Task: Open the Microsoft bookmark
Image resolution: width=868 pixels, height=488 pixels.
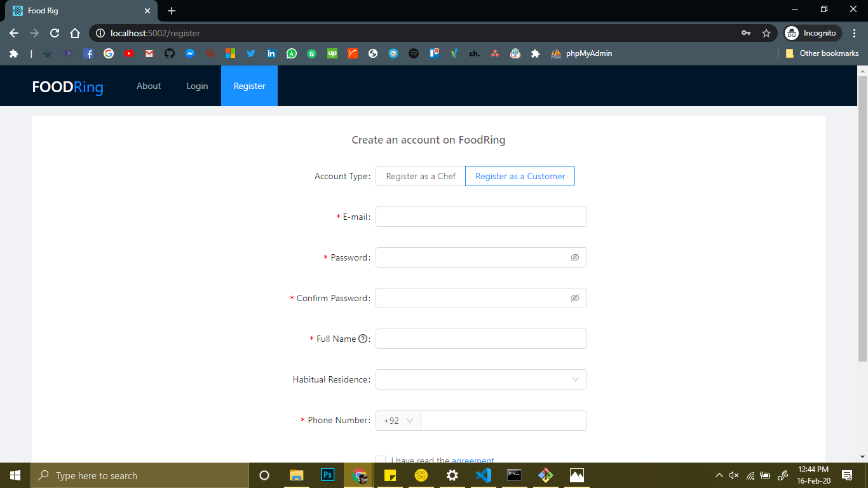Action: [231, 53]
